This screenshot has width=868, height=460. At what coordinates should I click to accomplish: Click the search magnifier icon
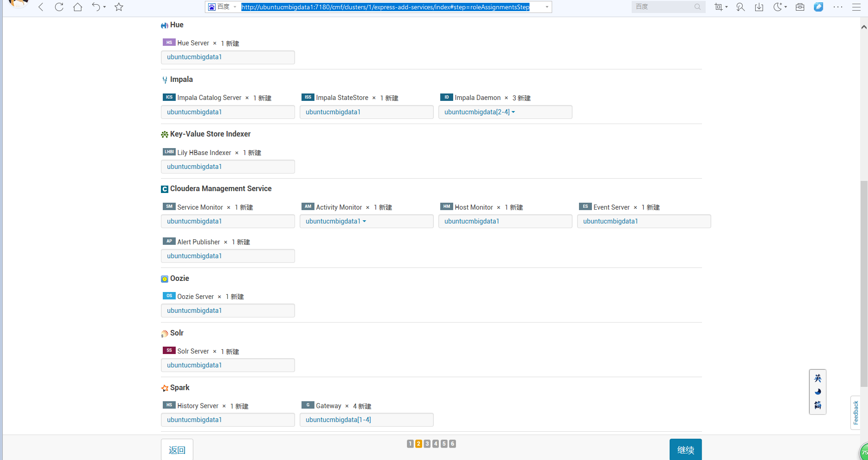point(697,7)
